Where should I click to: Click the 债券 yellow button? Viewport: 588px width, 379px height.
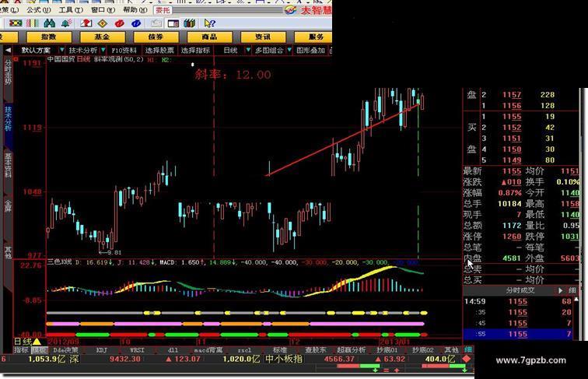click(x=156, y=37)
